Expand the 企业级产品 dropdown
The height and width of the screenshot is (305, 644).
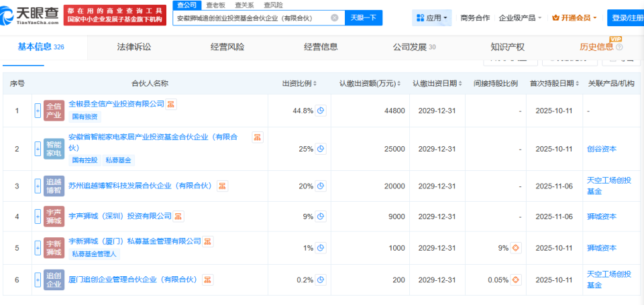point(520,17)
